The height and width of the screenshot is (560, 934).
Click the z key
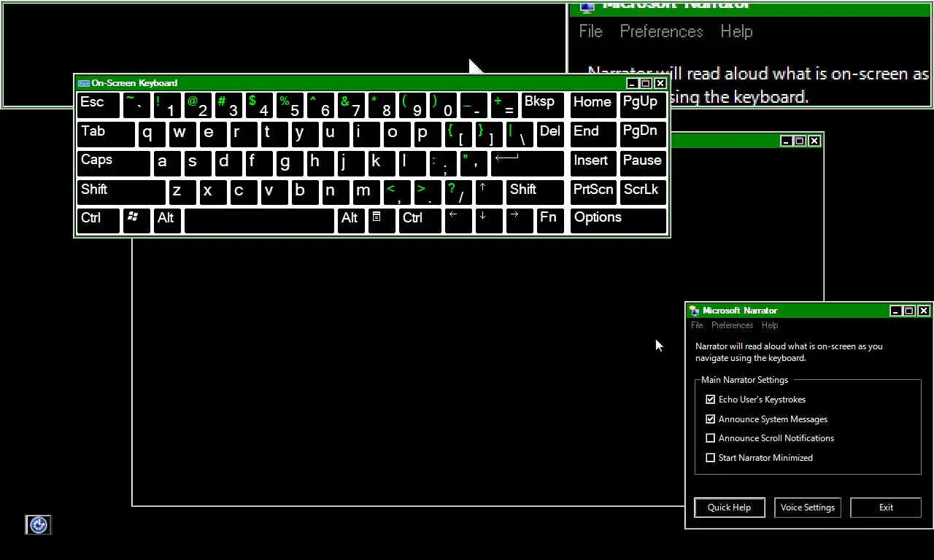(x=182, y=192)
